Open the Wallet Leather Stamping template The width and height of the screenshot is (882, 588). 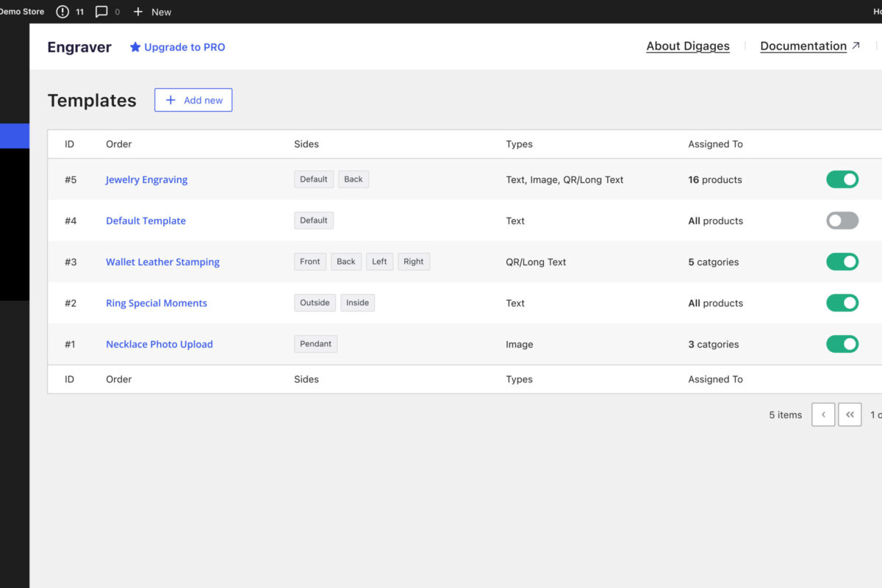162,262
